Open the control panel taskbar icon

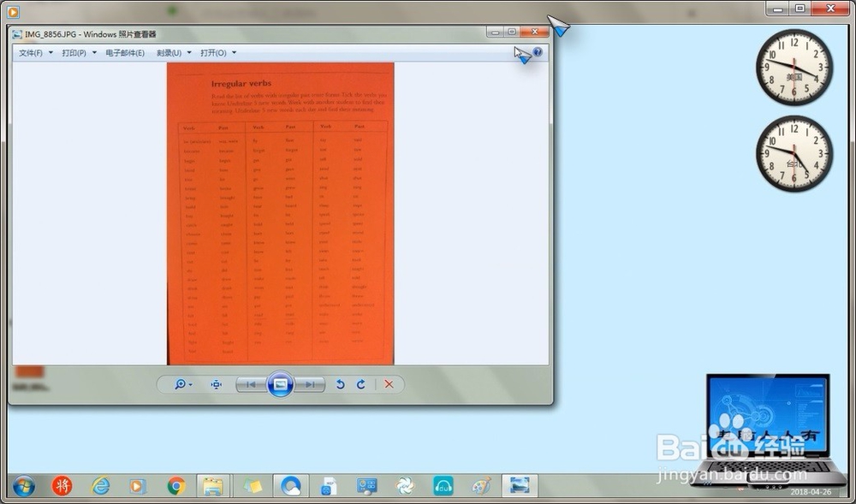click(x=367, y=485)
